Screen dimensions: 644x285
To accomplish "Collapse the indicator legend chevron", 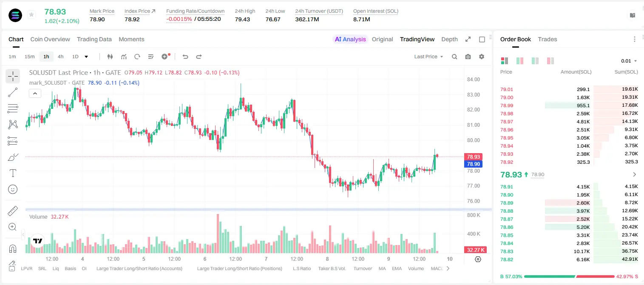I will (35, 93).
